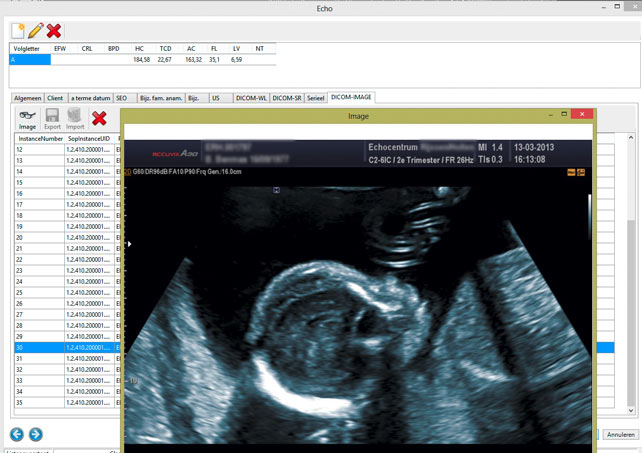
Task: Go to next with blue right arrow
Action: click(x=36, y=434)
